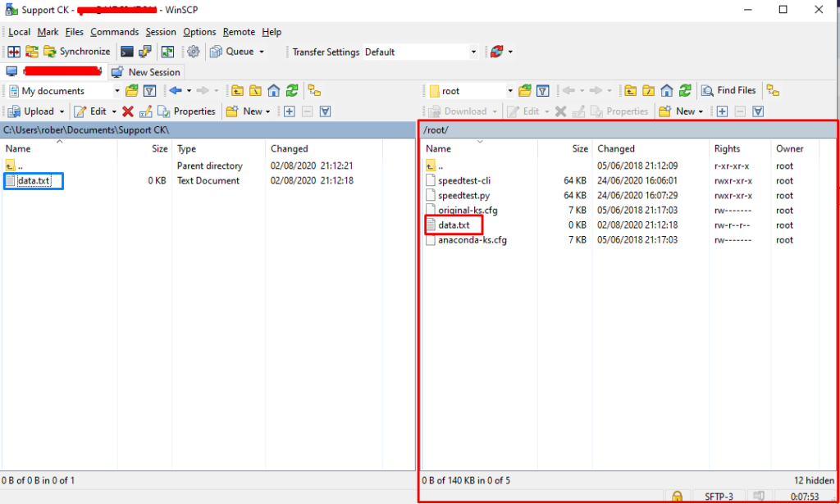Expand the local Edit dropdown arrow
Screen dimensions: 840x504
pos(114,111)
